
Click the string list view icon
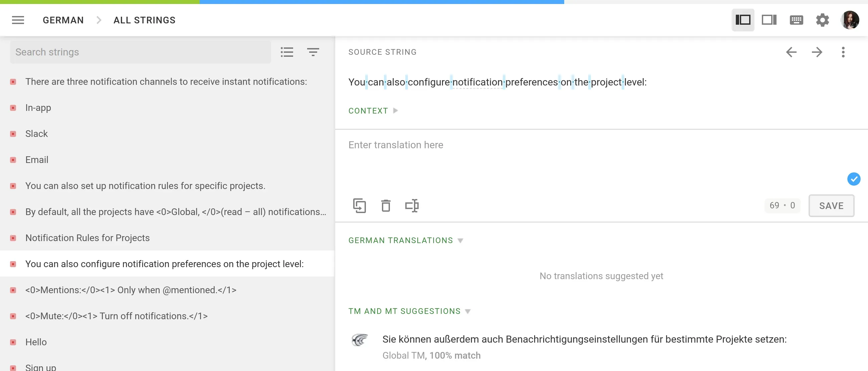(287, 52)
